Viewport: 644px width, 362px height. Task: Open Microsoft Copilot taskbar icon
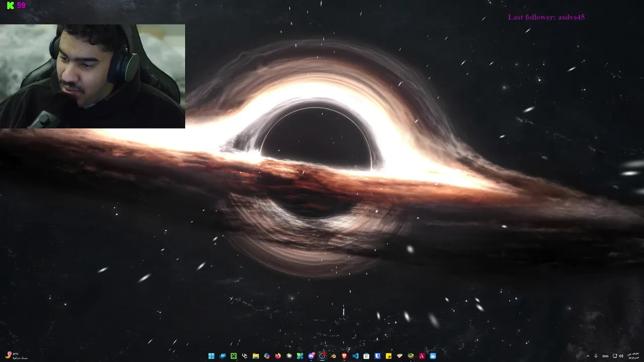pyautogui.click(x=267, y=356)
